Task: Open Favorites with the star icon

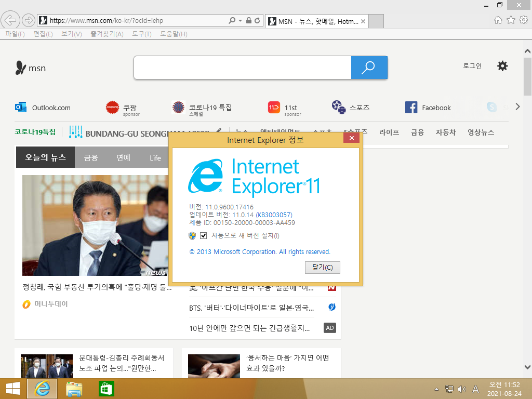Action: point(511,20)
